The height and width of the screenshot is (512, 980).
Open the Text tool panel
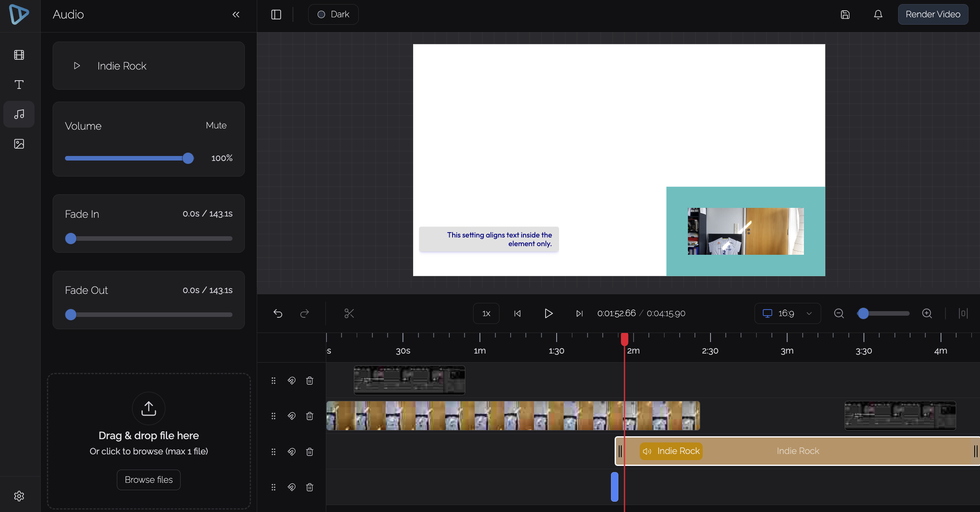(x=19, y=84)
